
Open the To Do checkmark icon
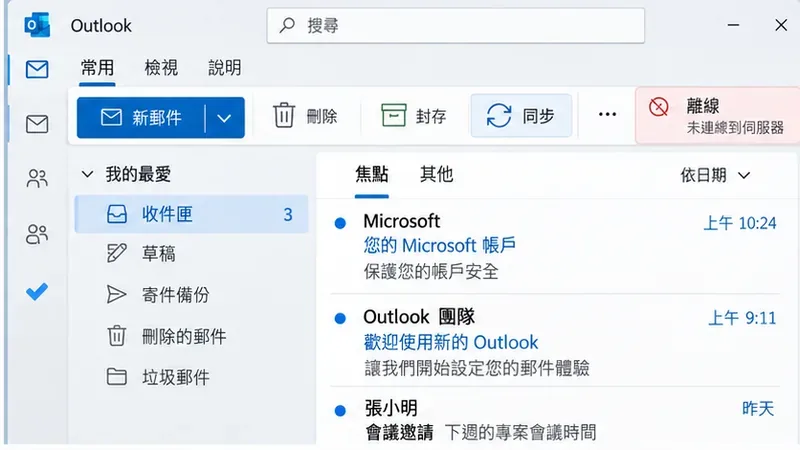click(37, 291)
